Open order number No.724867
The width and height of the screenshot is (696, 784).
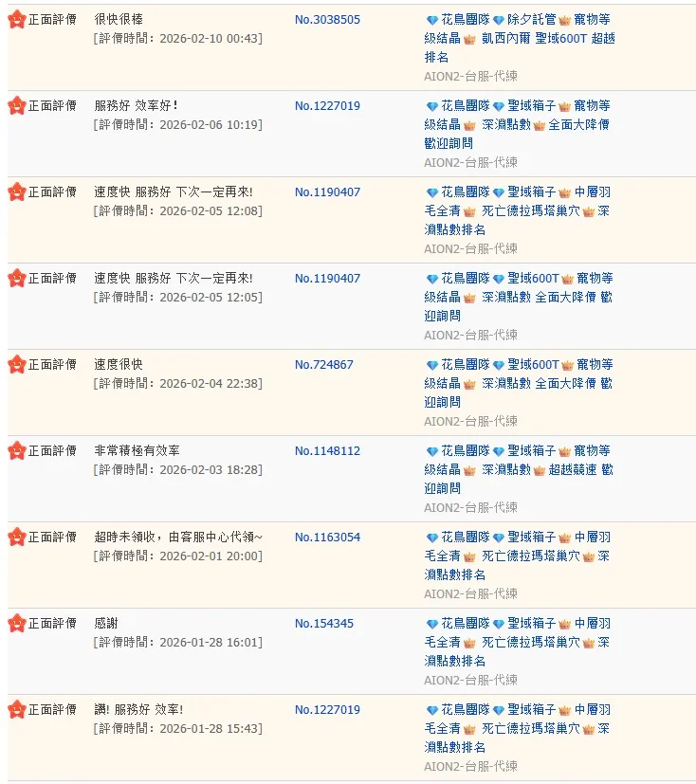tap(323, 364)
